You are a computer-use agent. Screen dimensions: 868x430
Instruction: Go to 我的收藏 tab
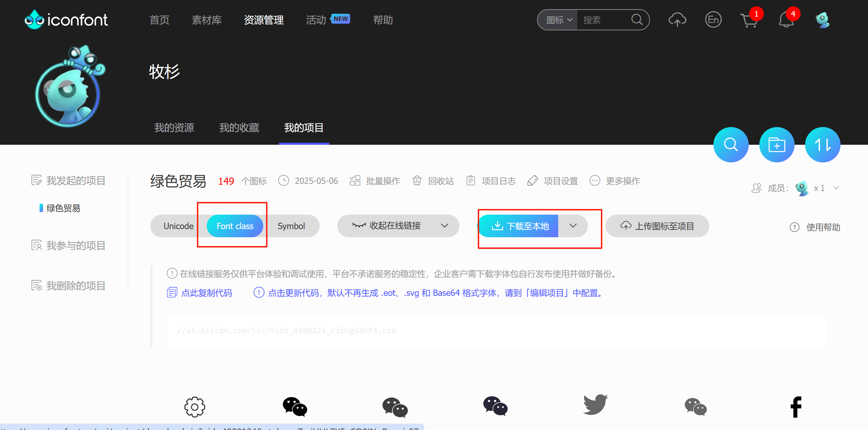[239, 128]
